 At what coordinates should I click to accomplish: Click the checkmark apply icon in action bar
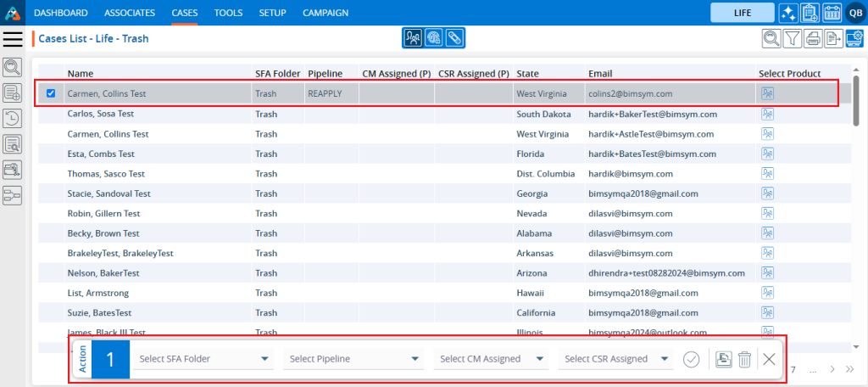point(691,359)
